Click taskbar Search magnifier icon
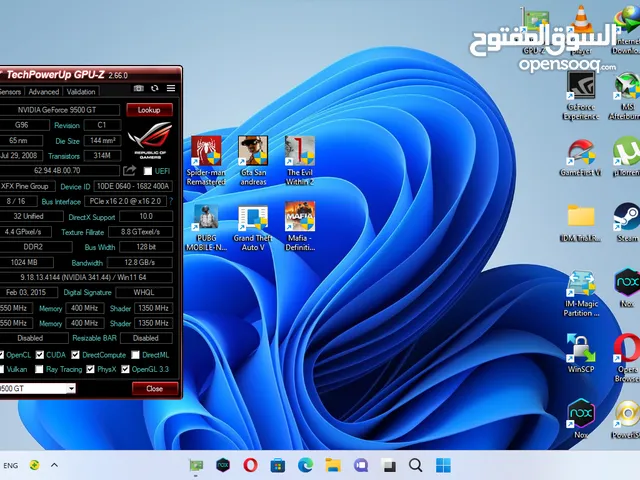The width and height of the screenshot is (640, 480). [x=415, y=465]
